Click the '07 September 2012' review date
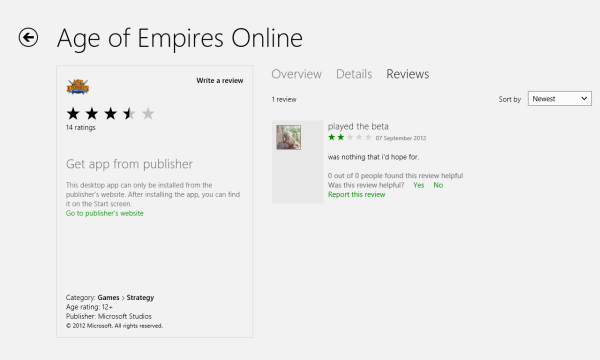 401,138
